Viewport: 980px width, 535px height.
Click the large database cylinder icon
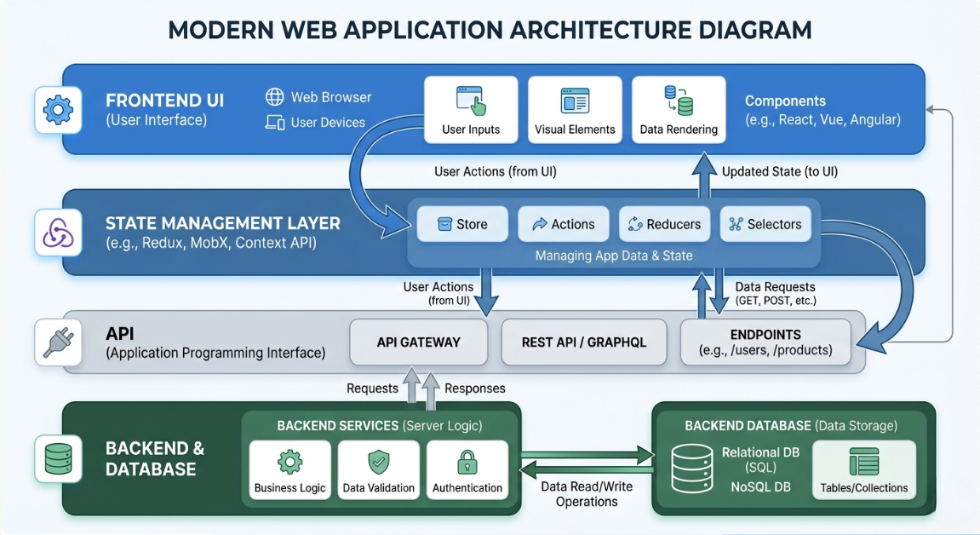pyautogui.click(x=691, y=468)
